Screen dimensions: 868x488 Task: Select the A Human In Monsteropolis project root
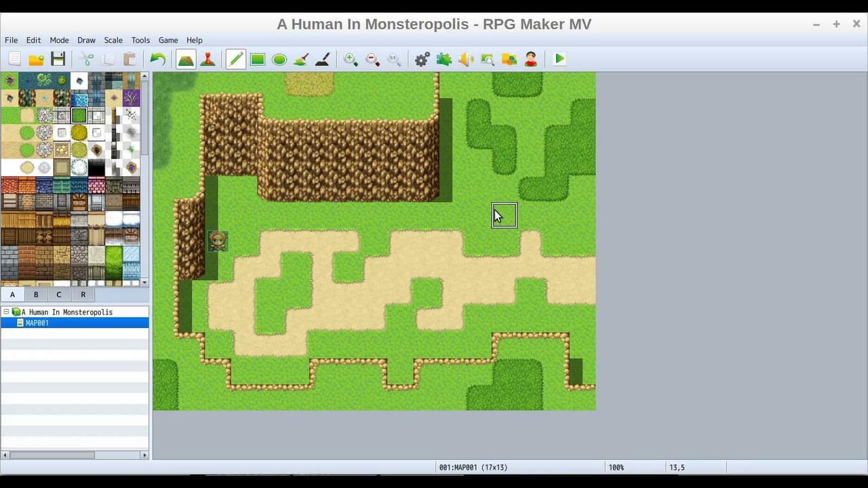tap(66, 312)
